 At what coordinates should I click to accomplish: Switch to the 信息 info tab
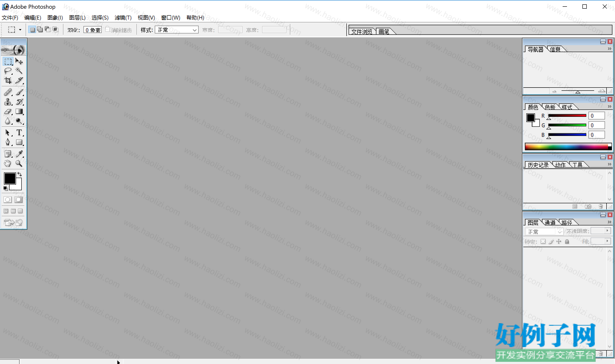click(x=555, y=49)
